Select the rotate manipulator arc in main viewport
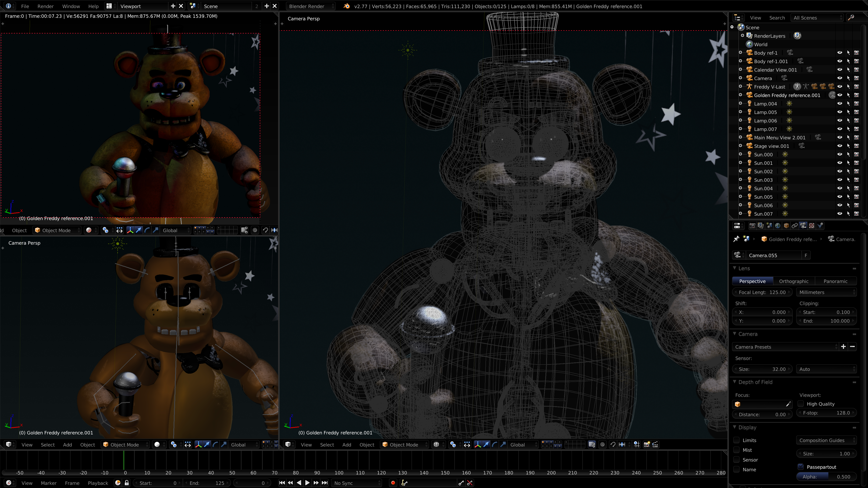Screen dimensions: 868x488 (x=494, y=445)
